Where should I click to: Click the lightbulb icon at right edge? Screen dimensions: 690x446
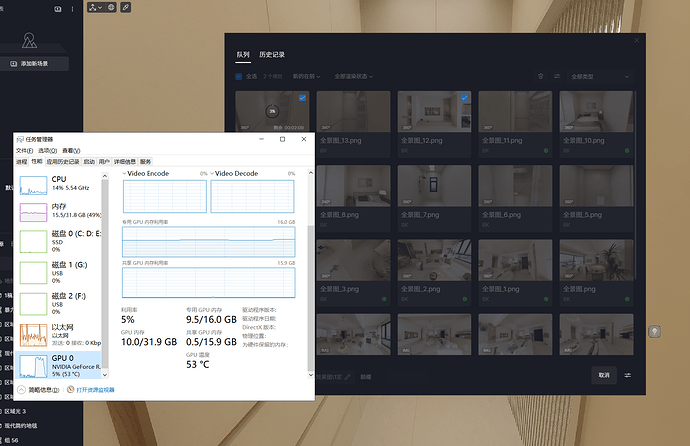[x=654, y=331]
